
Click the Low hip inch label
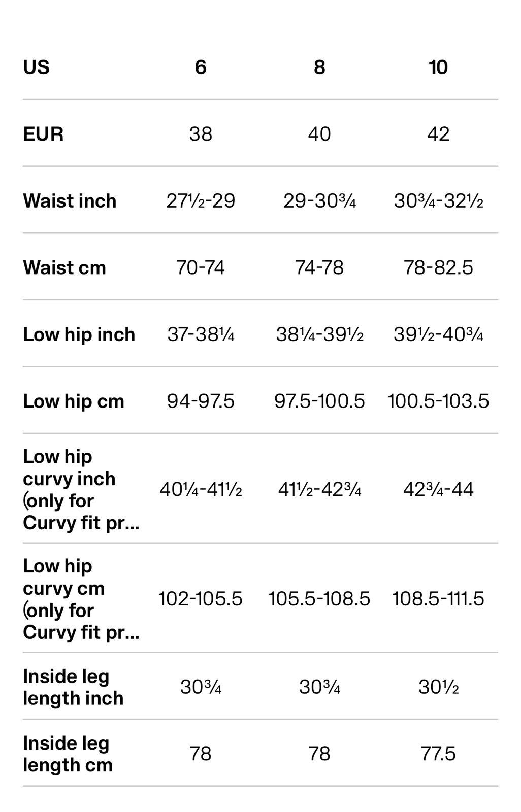79,334
